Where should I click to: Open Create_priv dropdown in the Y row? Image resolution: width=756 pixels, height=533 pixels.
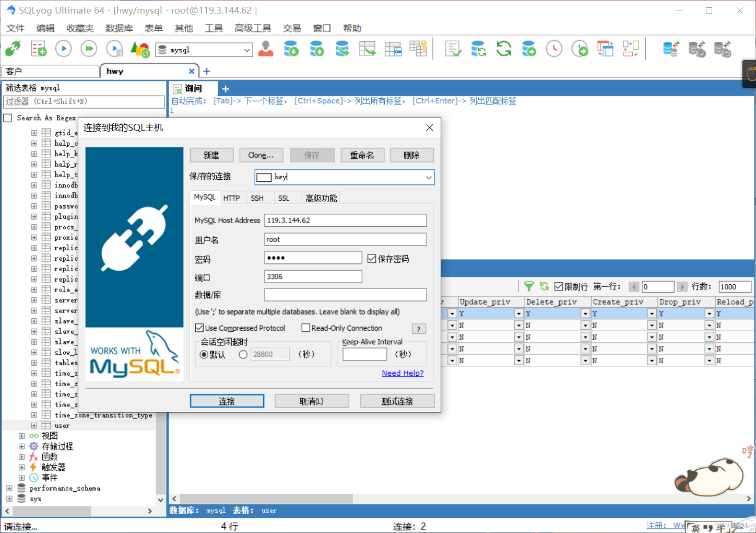pyautogui.click(x=652, y=314)
